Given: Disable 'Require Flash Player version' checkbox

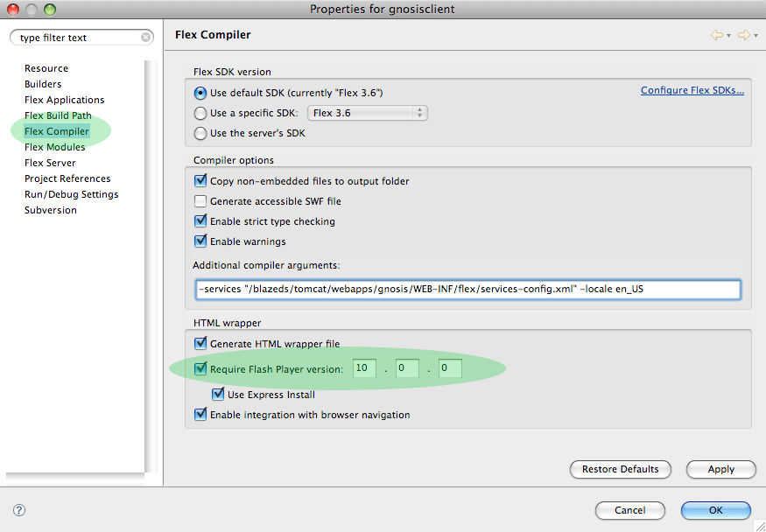Looking at the screenshot, I should click(200, 369).
